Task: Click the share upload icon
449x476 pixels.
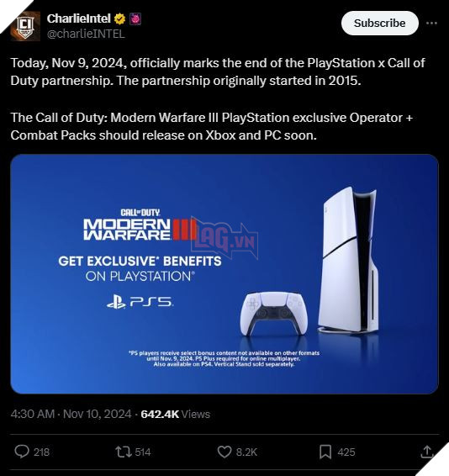Action: point(427,452)
